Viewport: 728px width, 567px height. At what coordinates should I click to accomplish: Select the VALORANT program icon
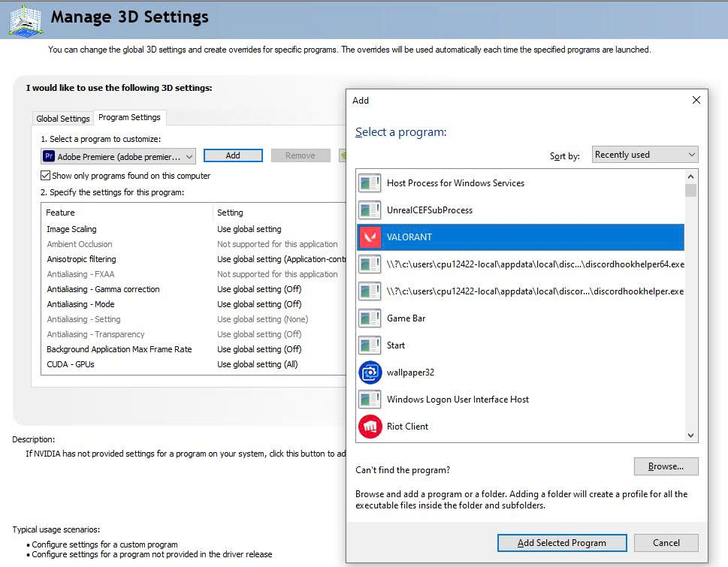tap(370, 237)
